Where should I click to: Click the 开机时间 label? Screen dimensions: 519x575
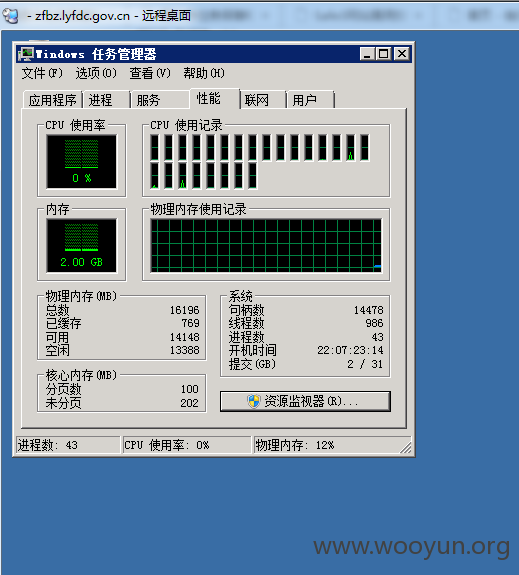[253, 350]
